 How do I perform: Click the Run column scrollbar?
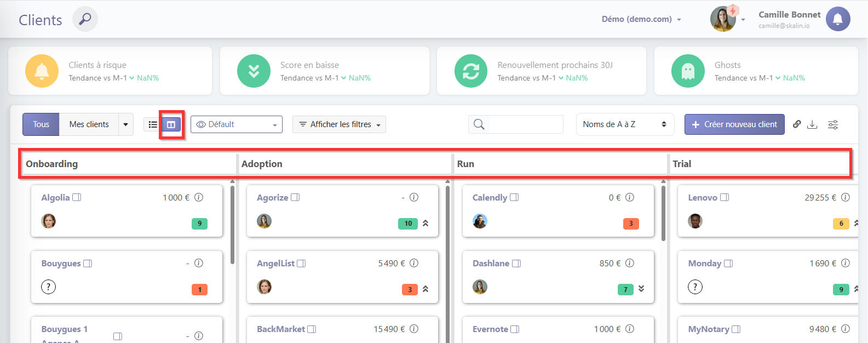(663, 213)
